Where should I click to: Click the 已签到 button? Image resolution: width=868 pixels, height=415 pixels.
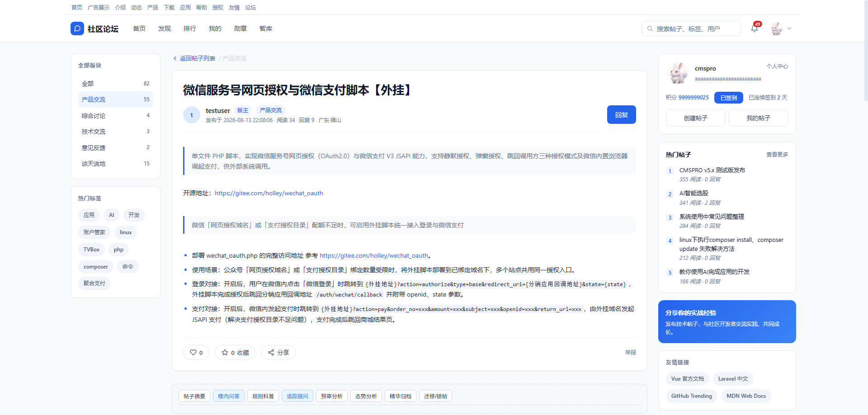[729, 98]
